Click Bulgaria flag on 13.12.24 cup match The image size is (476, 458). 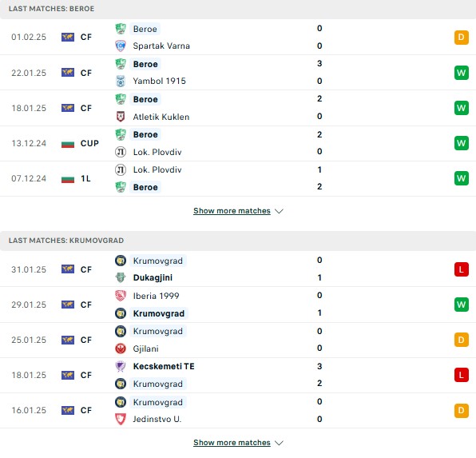68,143
